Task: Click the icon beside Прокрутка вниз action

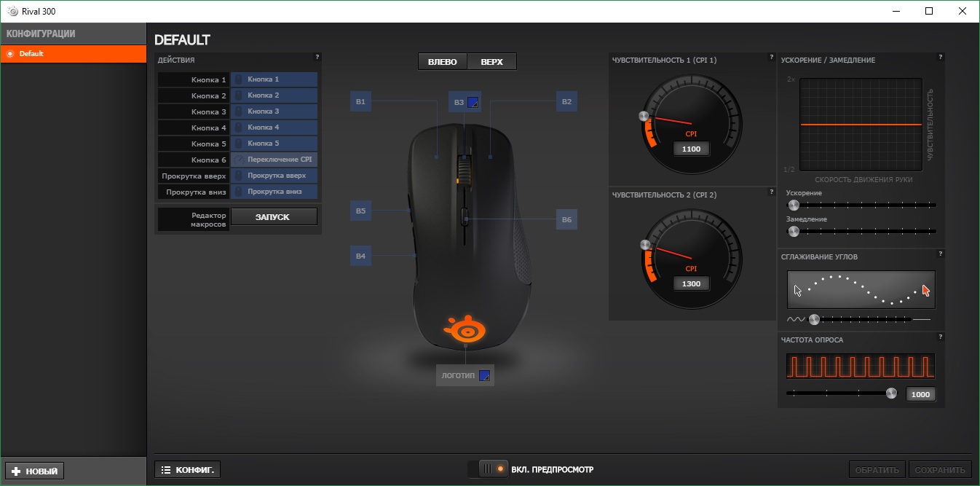Action: tap(237, 192)
